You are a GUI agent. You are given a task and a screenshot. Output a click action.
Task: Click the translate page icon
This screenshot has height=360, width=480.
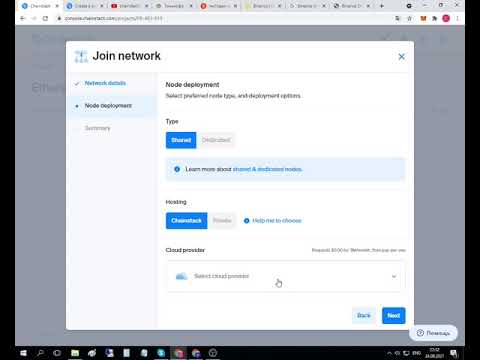pyautogui.click(x=397, y=18)
